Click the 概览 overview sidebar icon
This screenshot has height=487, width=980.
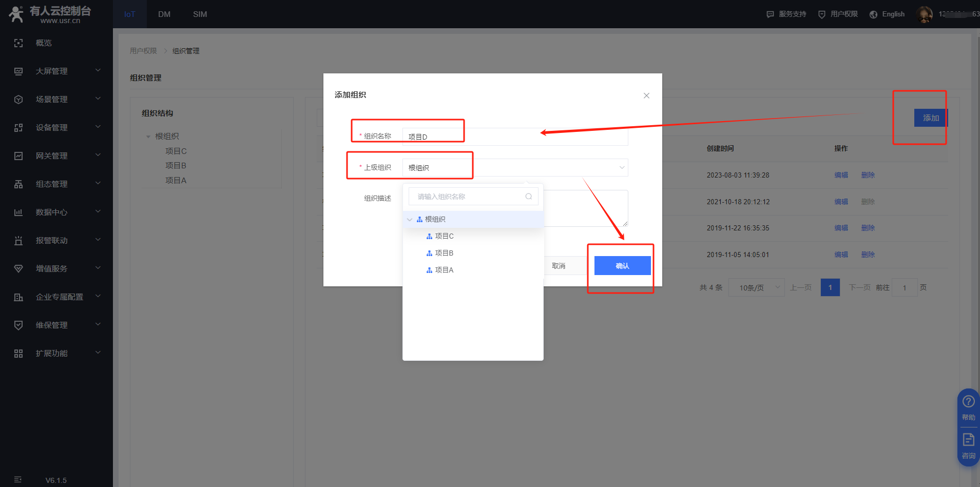(x=18, y=43)
